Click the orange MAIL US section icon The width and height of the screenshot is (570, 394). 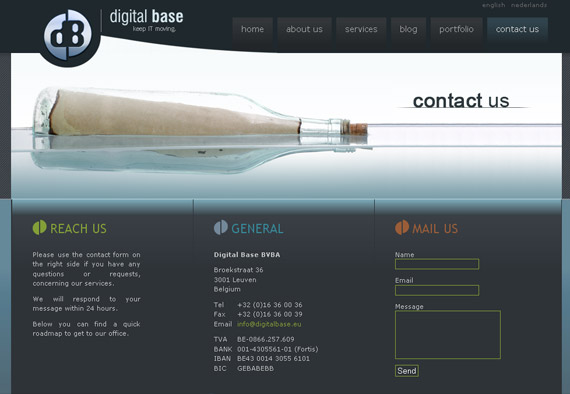click(402, 228)
